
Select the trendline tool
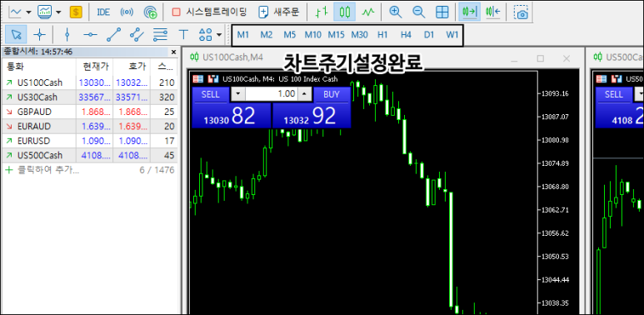pos(113,34)
